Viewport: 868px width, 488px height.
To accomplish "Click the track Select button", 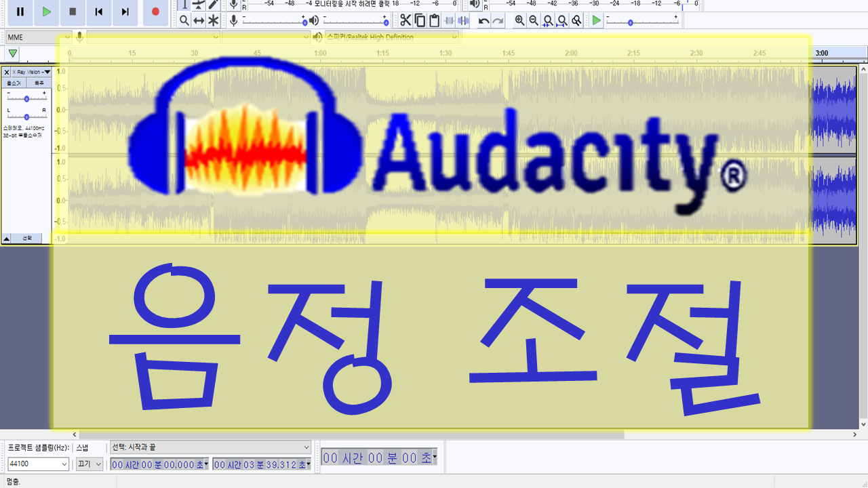I will (x=27, y=239).
